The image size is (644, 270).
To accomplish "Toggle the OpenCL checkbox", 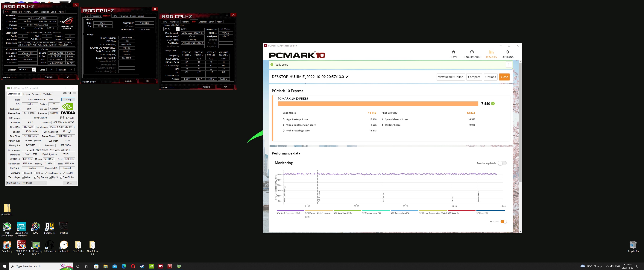I will tap(23, 173).
